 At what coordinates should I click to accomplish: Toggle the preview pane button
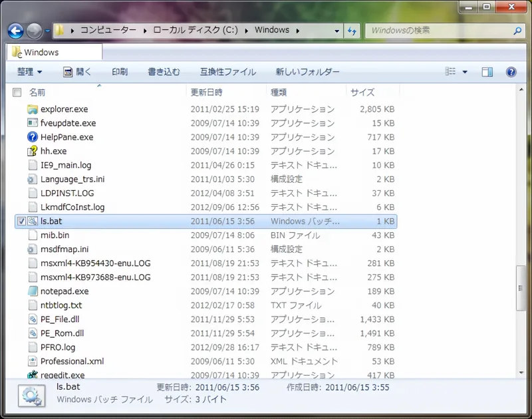(487, 72)
